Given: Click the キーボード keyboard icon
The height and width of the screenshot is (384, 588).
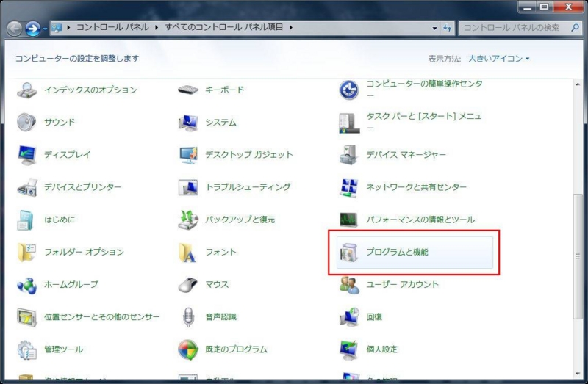Looking at the screenshot, I should pos(188,90).
